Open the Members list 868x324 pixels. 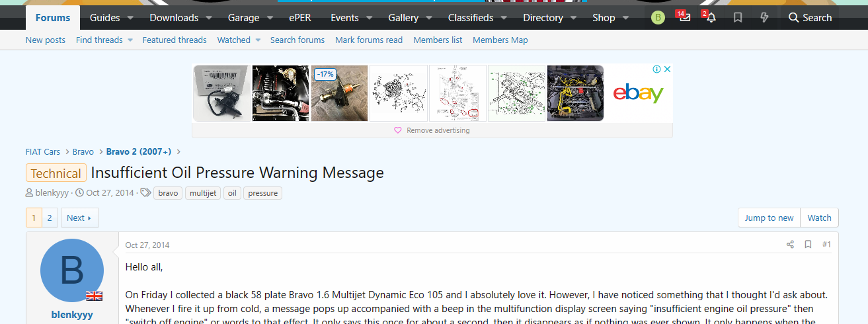click(x=438, y=40)
